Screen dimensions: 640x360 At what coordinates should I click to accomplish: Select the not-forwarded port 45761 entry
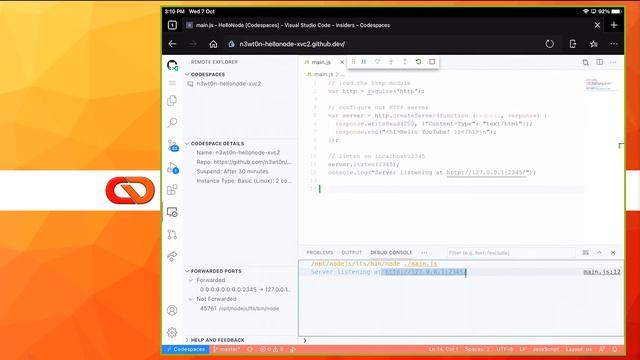click(239, 309)
